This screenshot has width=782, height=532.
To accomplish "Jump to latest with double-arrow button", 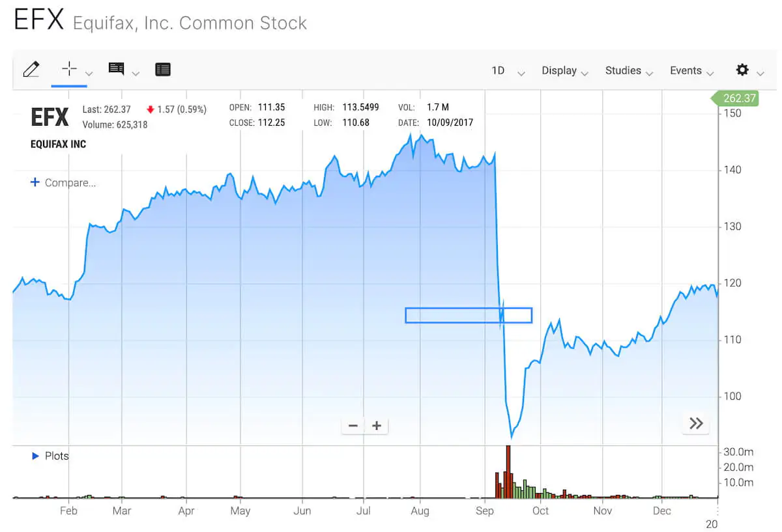I will point(696,424).
